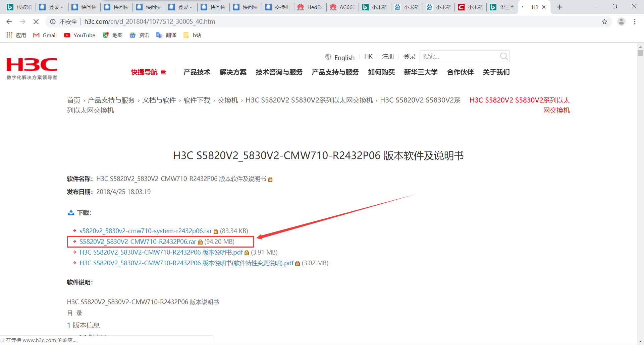Open the 产品技术 menu
The width and height of the screenshot is (644, 345).
pos(197,72)
